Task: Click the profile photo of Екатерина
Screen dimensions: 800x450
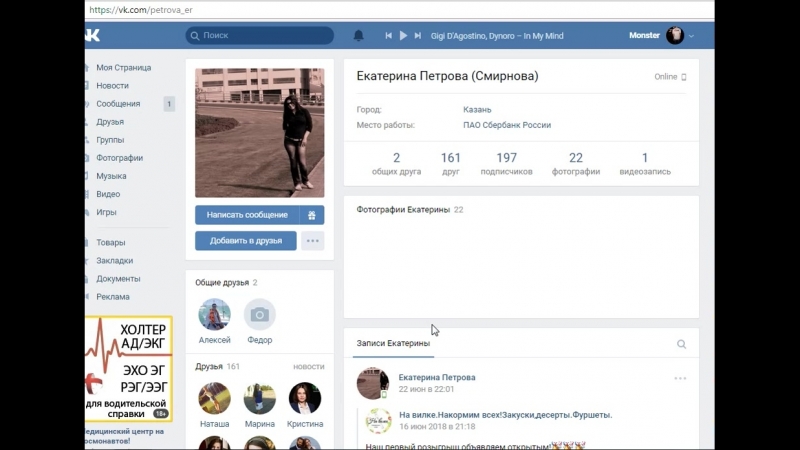Action: coord(259,132)
